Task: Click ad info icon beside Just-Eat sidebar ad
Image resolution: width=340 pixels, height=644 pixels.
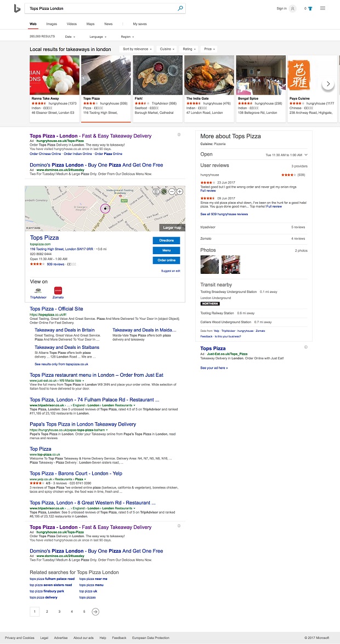Action: point(305,347)
